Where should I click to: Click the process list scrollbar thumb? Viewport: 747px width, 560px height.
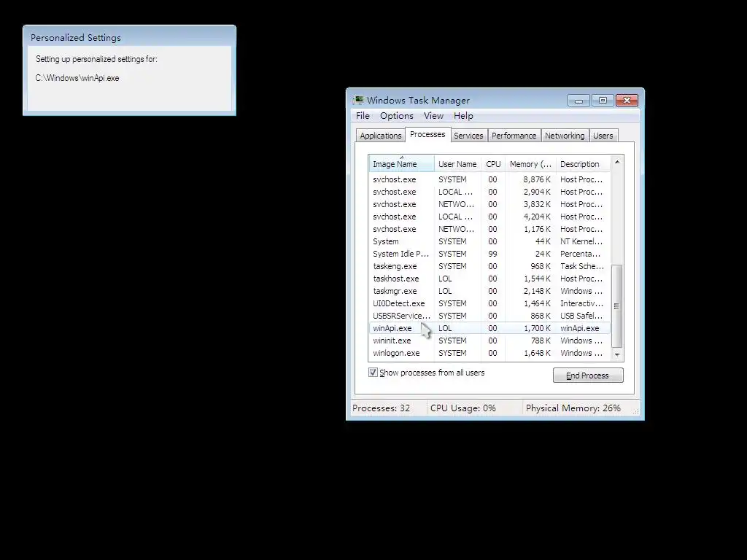(617, 306)
